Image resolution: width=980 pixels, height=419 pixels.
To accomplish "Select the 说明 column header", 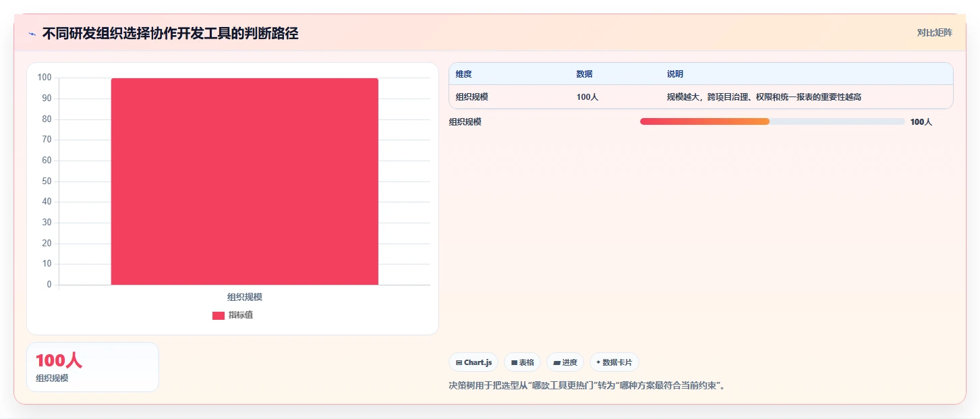I will click(x=675, y=74).
